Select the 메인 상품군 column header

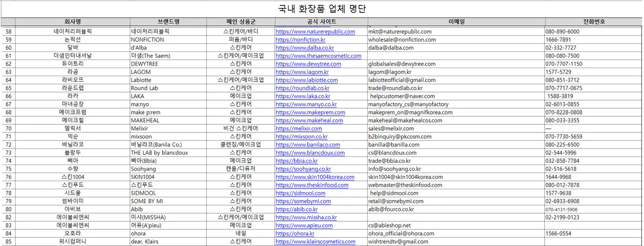(242, 22)
